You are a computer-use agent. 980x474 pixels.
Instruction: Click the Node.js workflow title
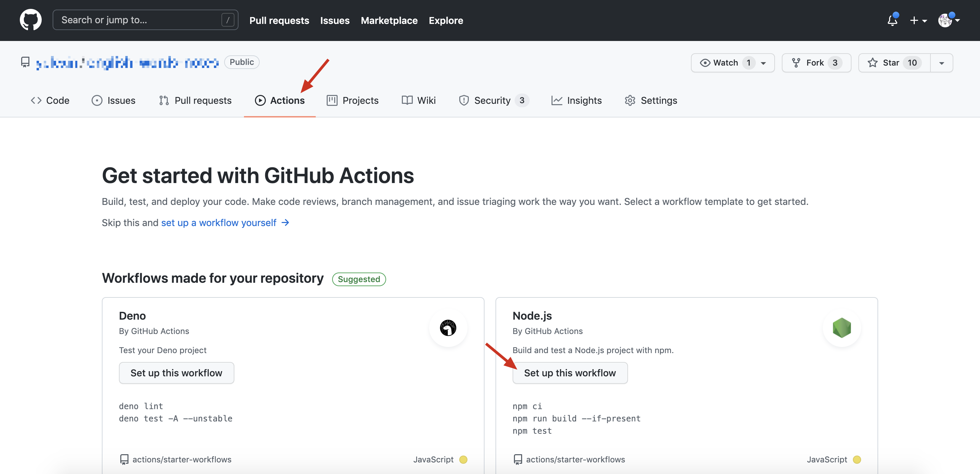(x=532, y=316)
